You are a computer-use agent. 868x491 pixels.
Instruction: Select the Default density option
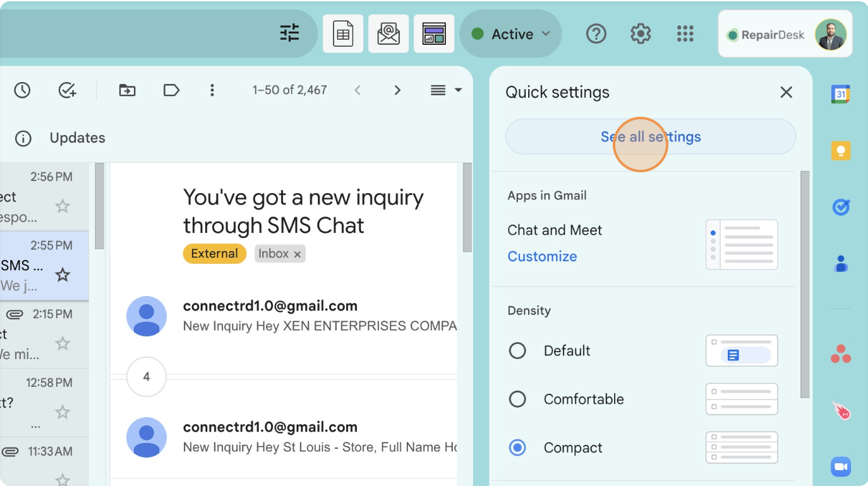tap(517, 351)
